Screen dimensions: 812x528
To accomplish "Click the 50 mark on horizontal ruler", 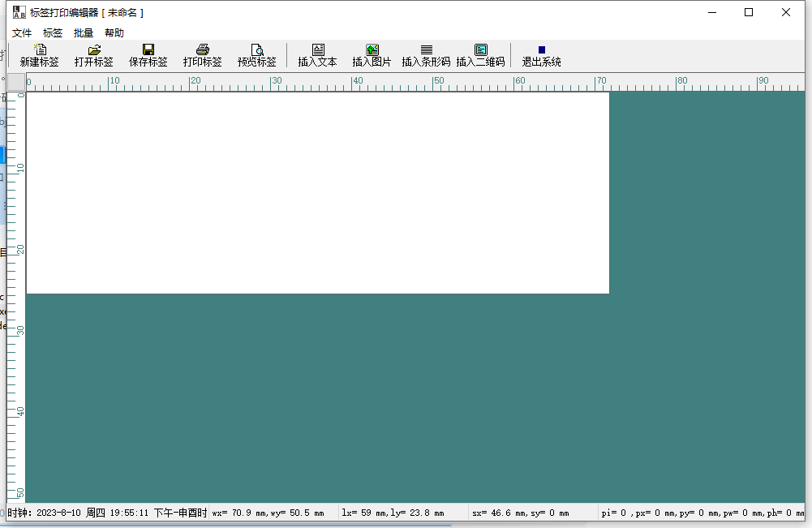I will pyautogui.click(x=438, y=81).
